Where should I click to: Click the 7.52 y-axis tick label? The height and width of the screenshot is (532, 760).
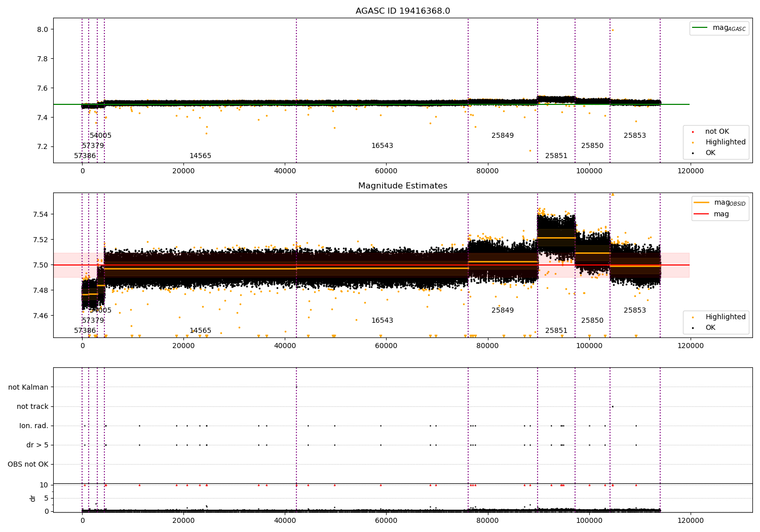tap(41, 240)
